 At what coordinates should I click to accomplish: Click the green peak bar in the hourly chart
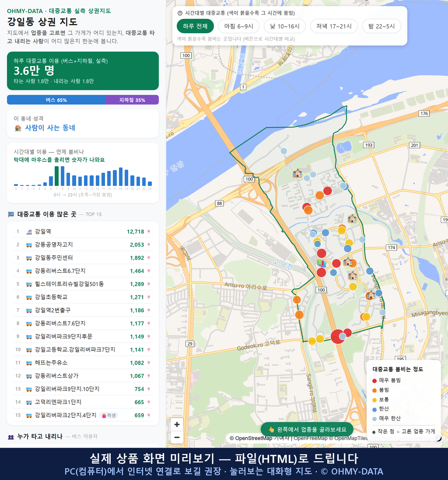(x=57, y=176)
